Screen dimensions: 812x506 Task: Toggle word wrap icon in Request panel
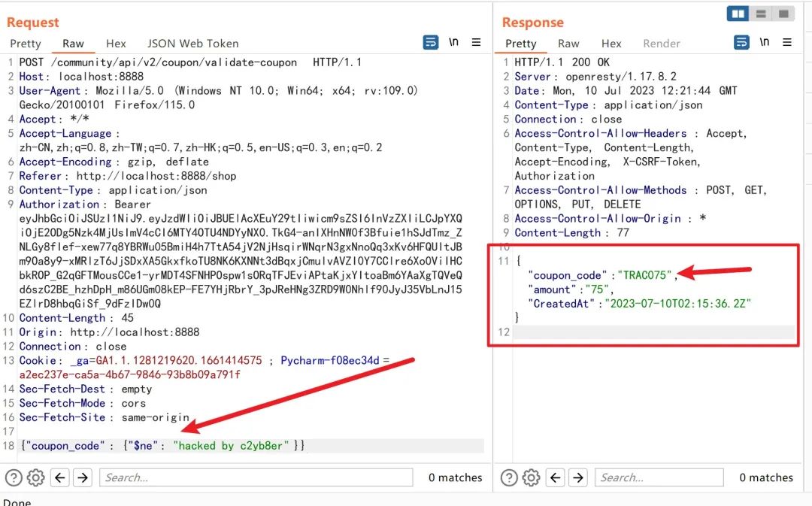[x=430, y=42]
